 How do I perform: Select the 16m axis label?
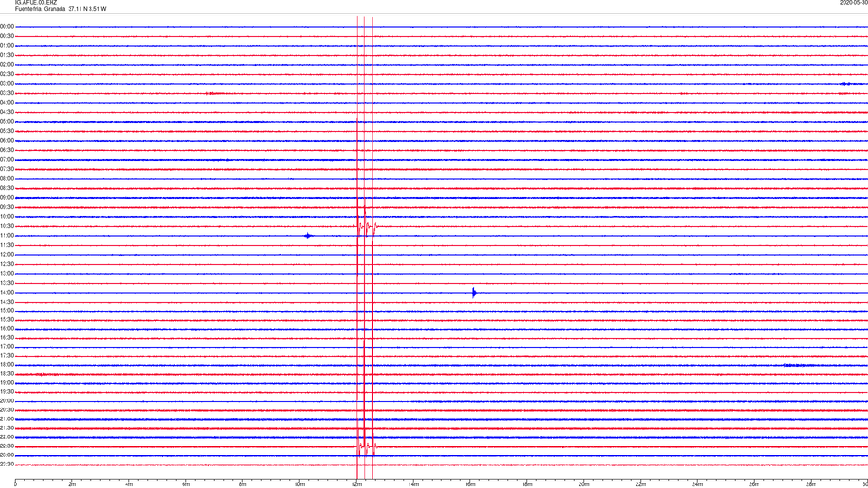(470, 484)
